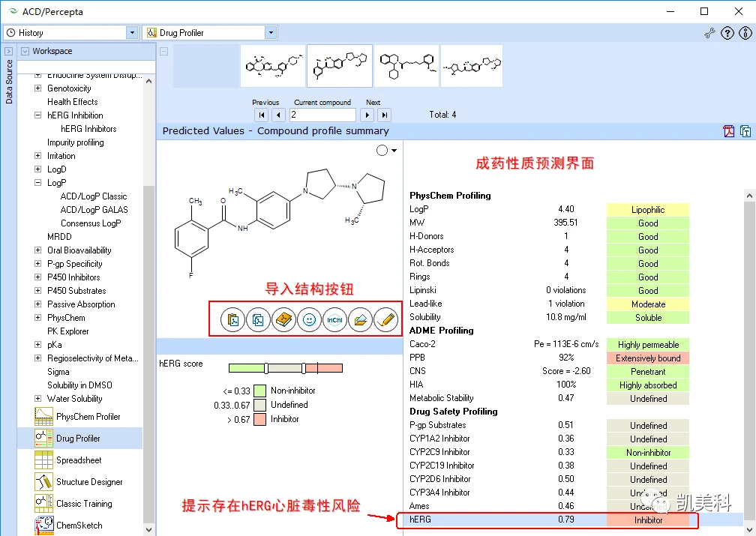The width and height of the screenshot is (756, 536).
Task: Click the copy structure icon
Action: click(259, 319)
